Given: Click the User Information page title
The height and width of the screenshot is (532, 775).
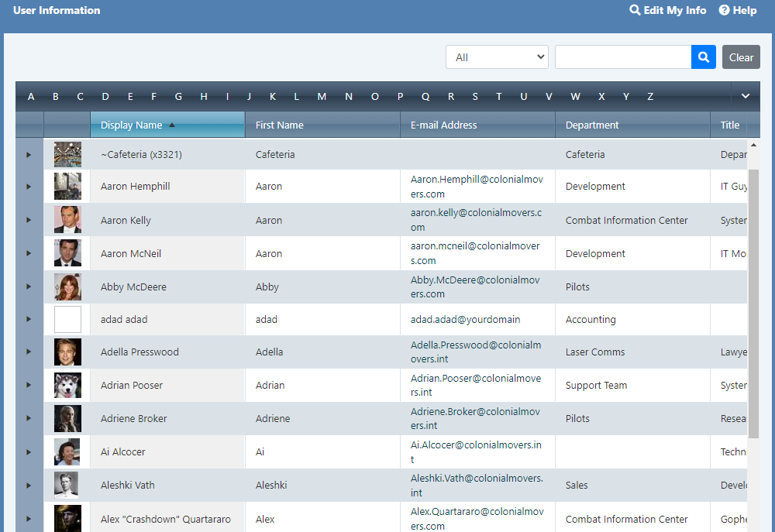Looking at the screenshot, I should coord(57,10).
